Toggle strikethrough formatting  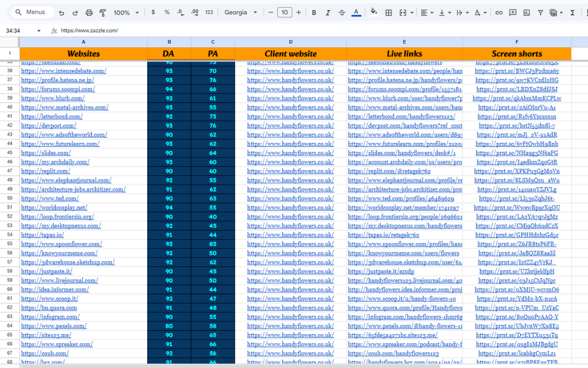342,13
